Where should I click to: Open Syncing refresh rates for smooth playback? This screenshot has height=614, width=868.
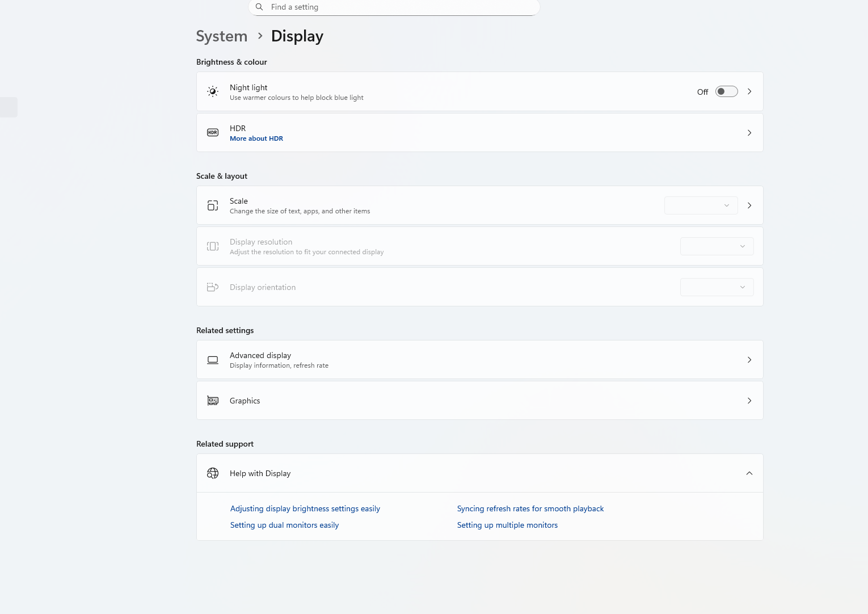coord(530,508)
